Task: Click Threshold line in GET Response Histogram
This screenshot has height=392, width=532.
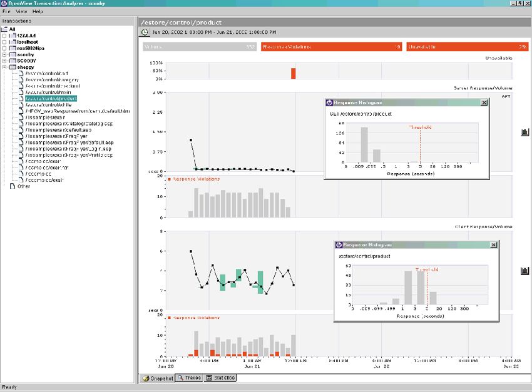Action: [420, 146]
